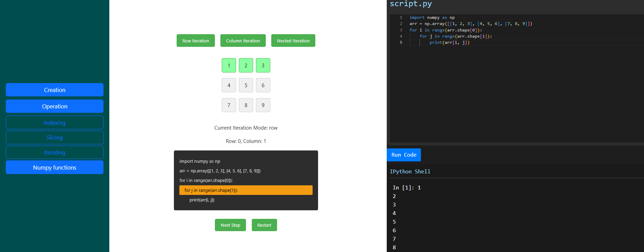Click the IPython Shell heading
This screenshot has width=644, height=252.
point(410,171)
